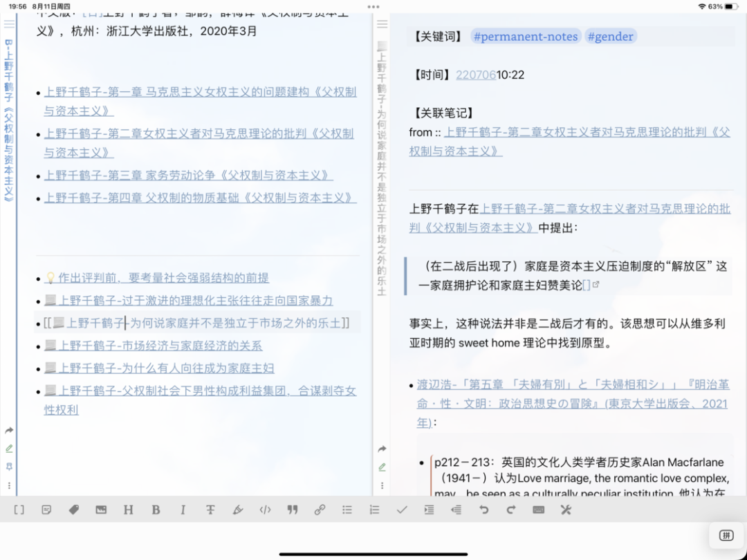747x560 pixels.
Task: Pin the left pane
Action: click(9, 467)
